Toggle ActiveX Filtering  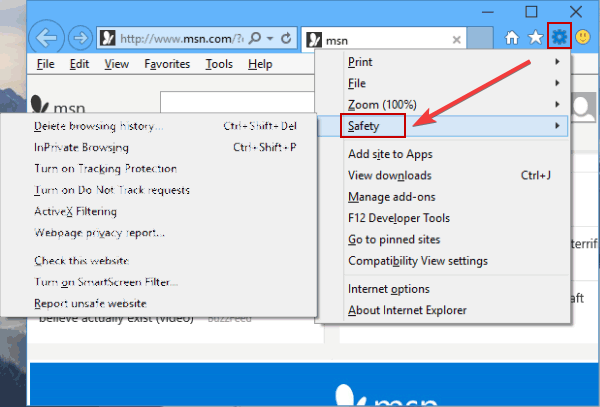coord(159,212)
